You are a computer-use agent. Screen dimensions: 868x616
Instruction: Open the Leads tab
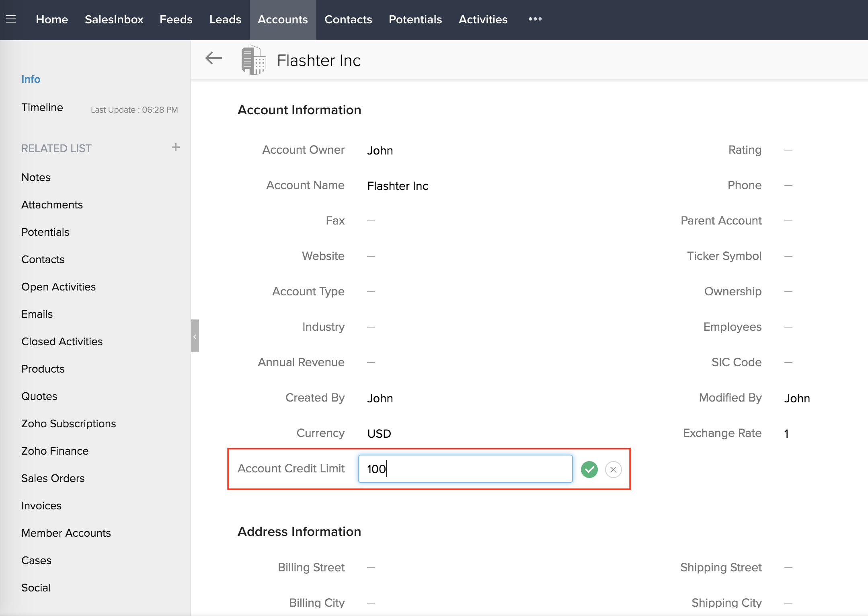[x=225, y=19]
